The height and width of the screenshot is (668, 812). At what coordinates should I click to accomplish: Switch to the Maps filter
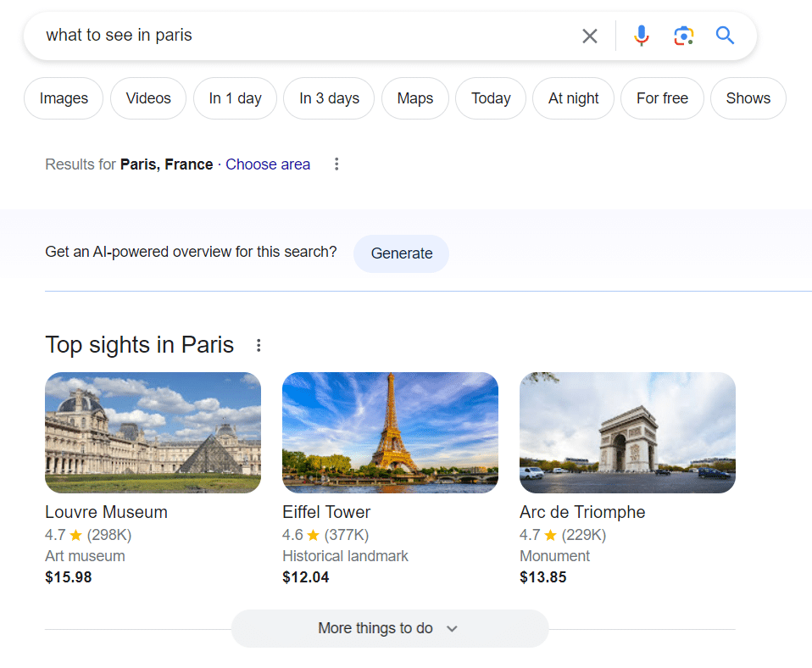click(414, 98)
